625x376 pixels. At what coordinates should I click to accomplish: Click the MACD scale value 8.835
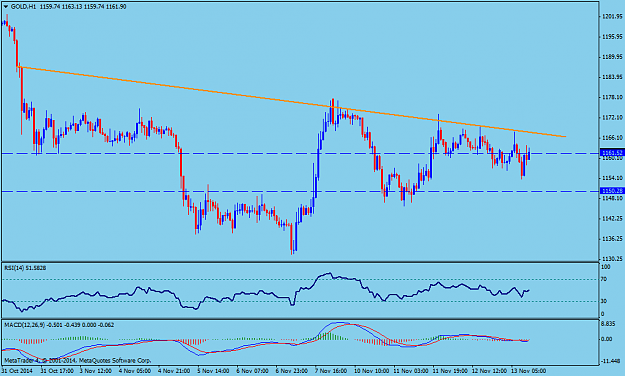click(x=608, y=324)
